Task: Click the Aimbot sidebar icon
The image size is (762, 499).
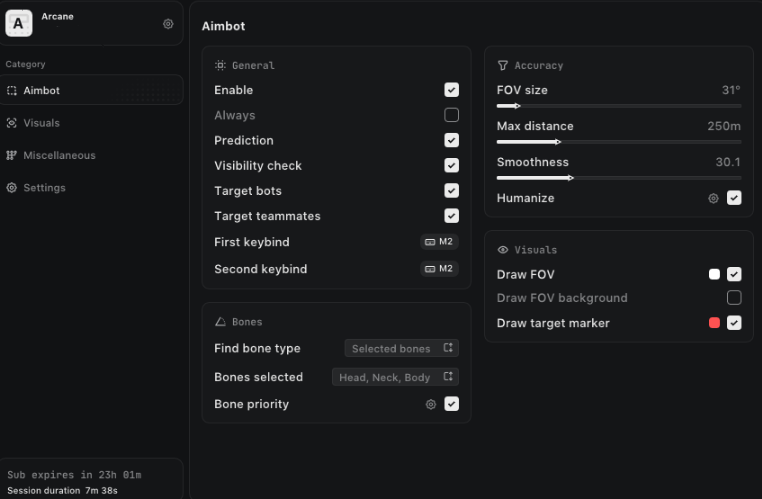Action: pyautogui.click(x=12, y=90)
